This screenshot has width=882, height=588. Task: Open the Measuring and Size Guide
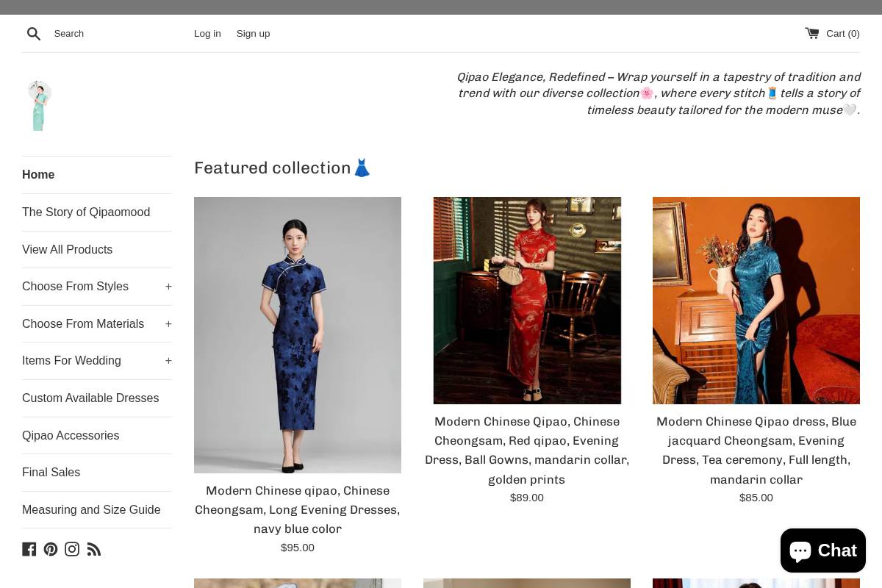click(91, 509)
